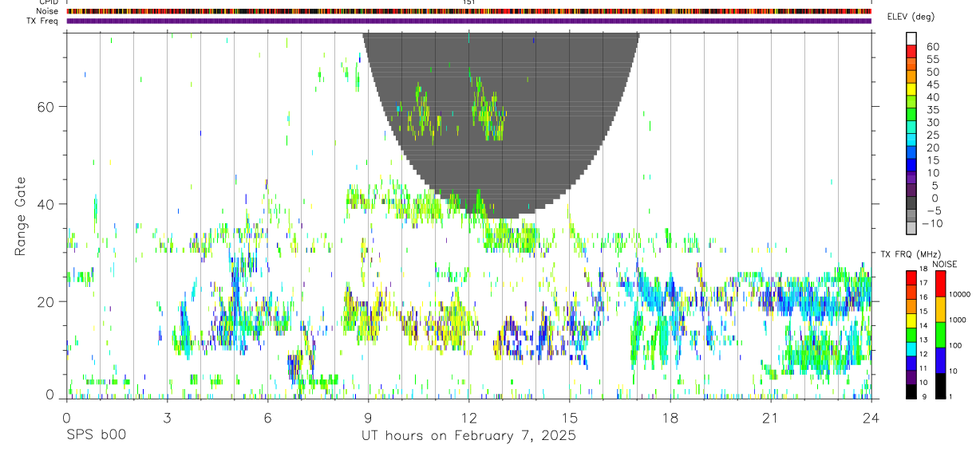
Task: Click the 'ELEV (deg)' colorbar title
Action: pyautogui.click(x=911, y=17)
